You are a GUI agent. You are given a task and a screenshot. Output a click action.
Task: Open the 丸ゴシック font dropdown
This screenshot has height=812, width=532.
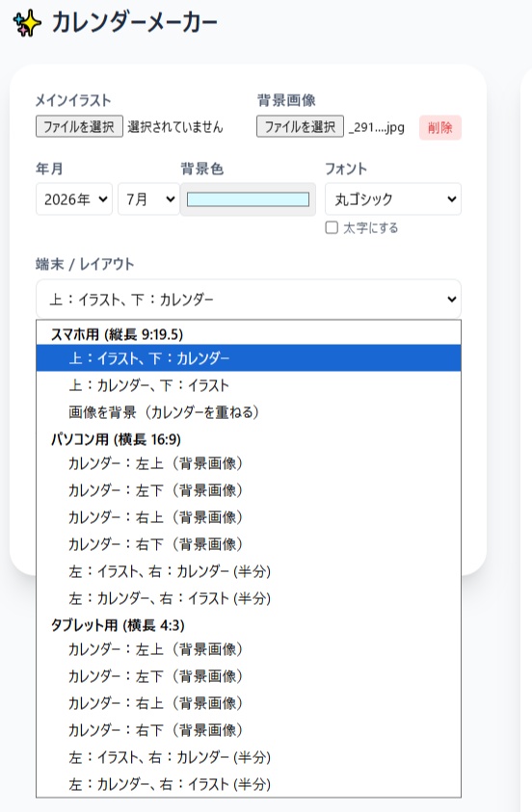coord(393,198)
